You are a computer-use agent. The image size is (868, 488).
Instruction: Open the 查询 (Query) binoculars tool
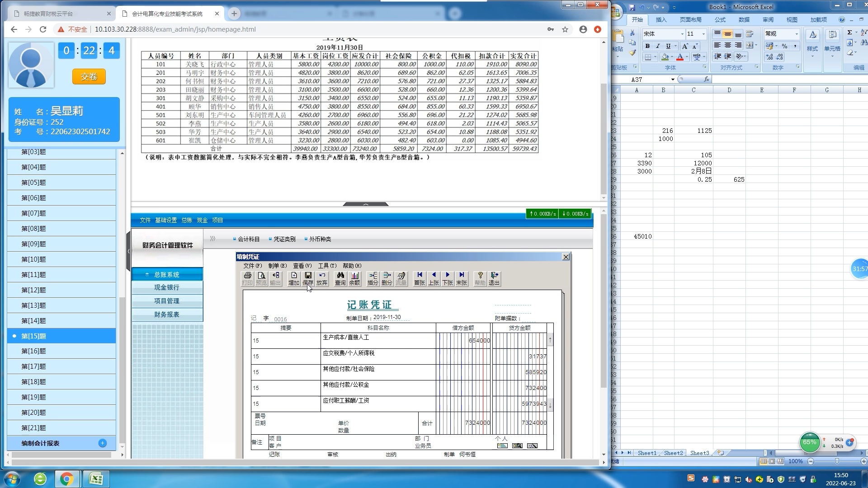tap(340, 278)
